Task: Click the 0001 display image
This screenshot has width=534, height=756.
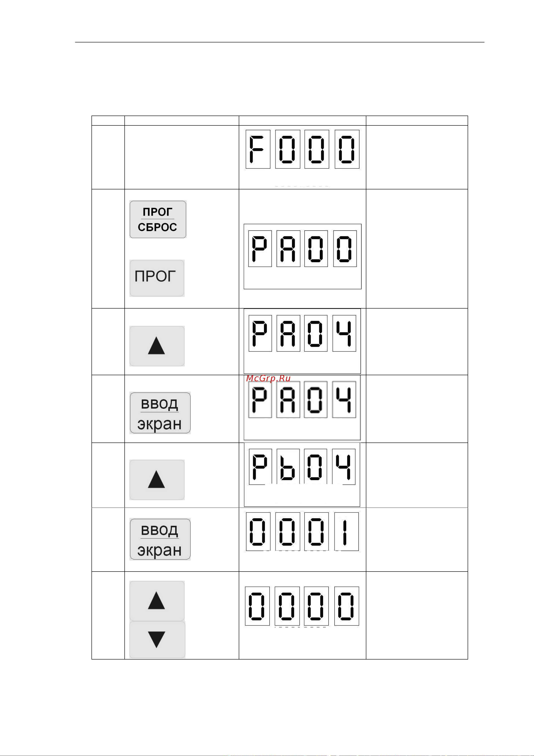Action: (x=302, y=531)
